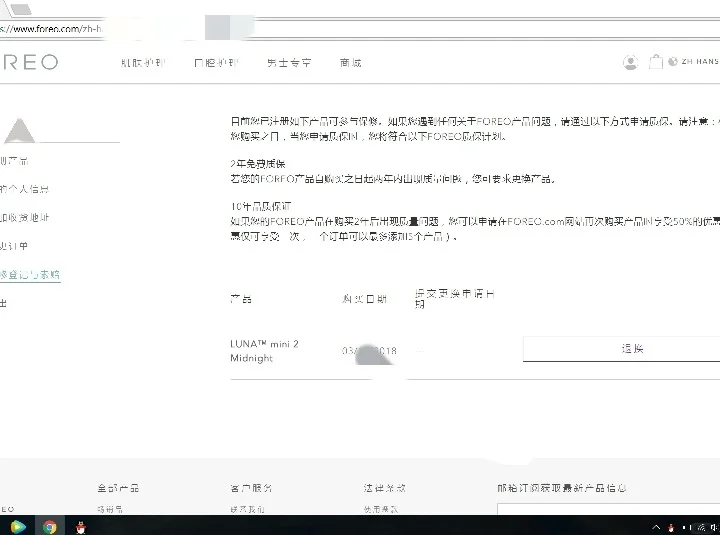The height and width of the screenshot is (535, 720).
Task: Select the underlined 保修登记与索赔 sidebar item
Action: [x=30, y=275]
